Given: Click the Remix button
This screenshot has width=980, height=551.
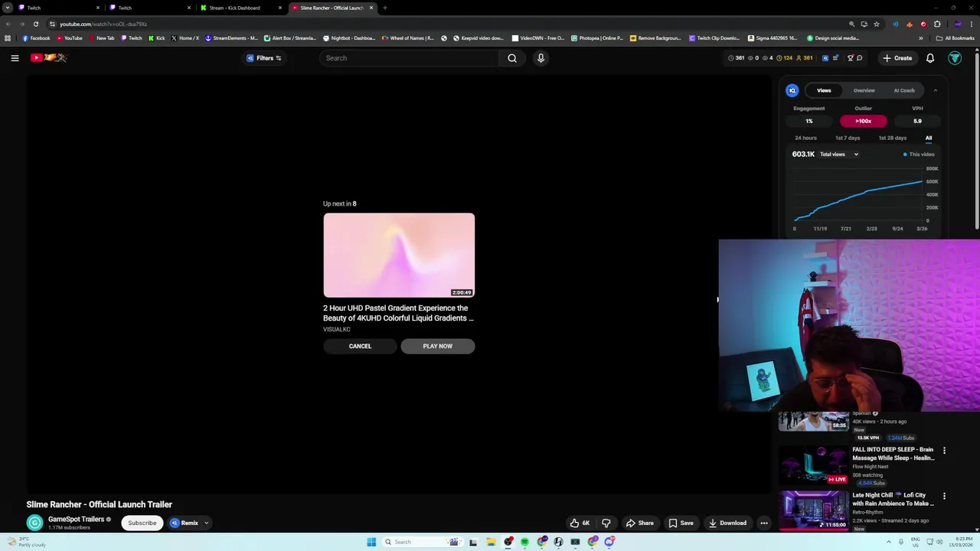Looking at the screenshot, I should pyautogui.click(x=185, y=523).
